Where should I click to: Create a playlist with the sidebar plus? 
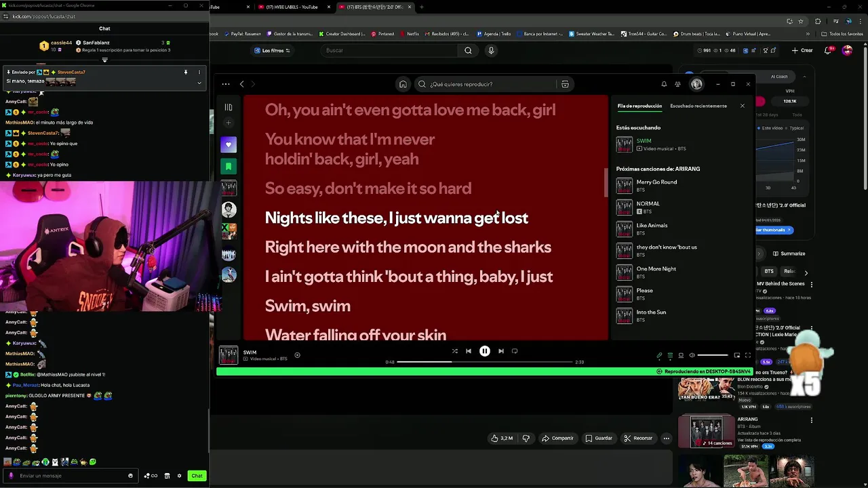(229, 123)
